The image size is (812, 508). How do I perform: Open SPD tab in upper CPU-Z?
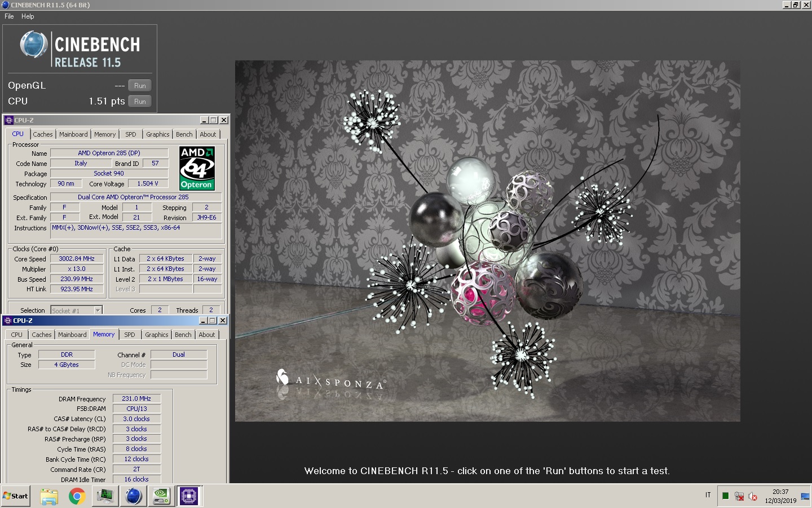131,134
